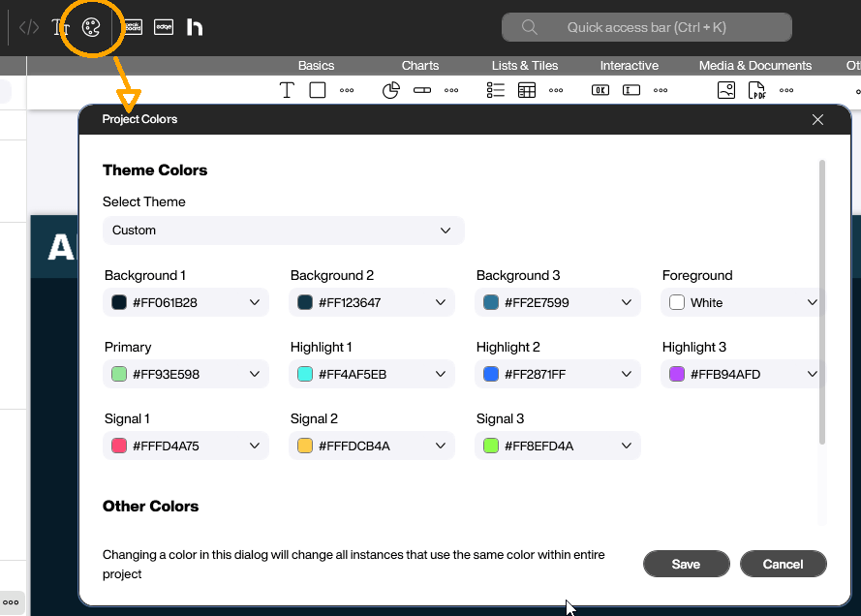Click the Highlight 3 purple swatch
The width and height of the screenshot is (861, 616).
[x=677, y=375]
